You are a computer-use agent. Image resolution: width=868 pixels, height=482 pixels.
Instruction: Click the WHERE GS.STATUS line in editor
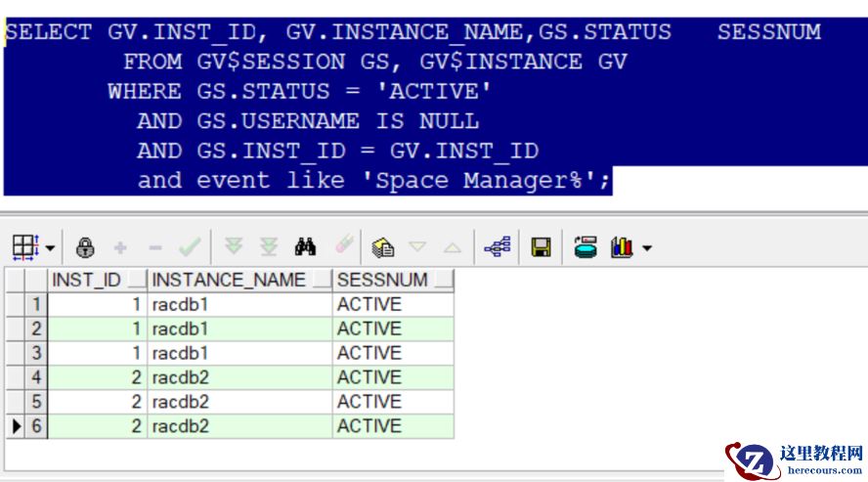[299, 91]
